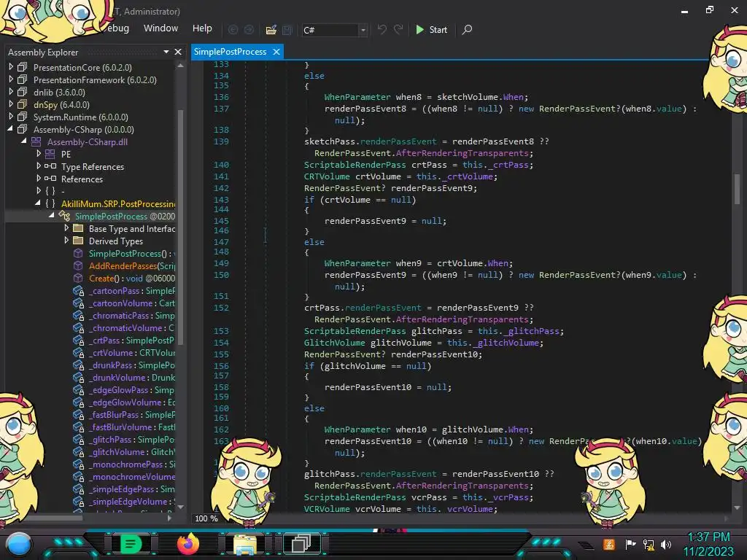Close the SimplePostProcess tab

(x=276, y=52)
